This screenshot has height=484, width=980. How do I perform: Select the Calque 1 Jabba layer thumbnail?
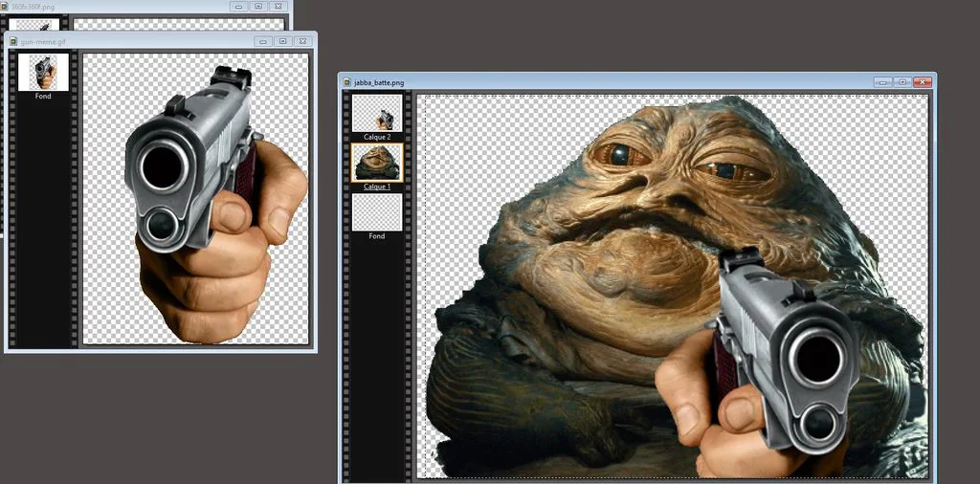pyautogui.click(x=377, y=163)
